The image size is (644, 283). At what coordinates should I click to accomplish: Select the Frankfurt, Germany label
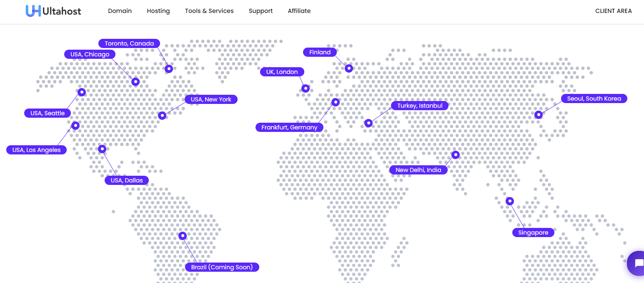[289, 127]
